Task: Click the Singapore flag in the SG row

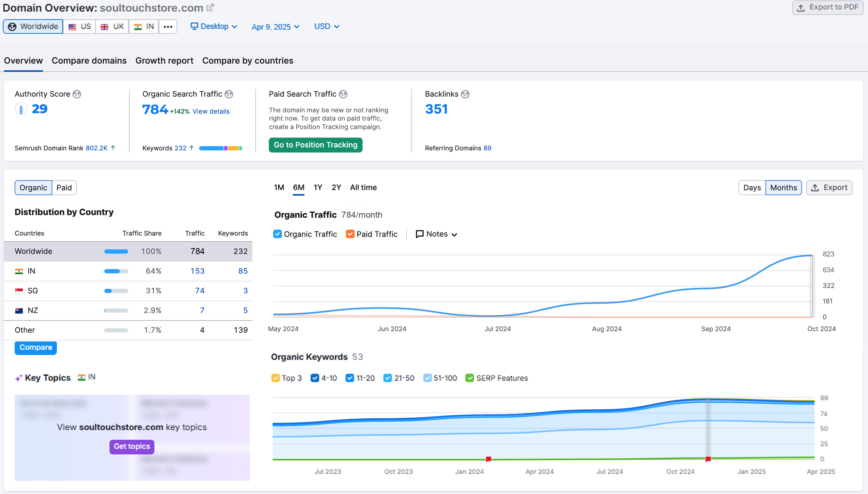Action: [19, 291]
